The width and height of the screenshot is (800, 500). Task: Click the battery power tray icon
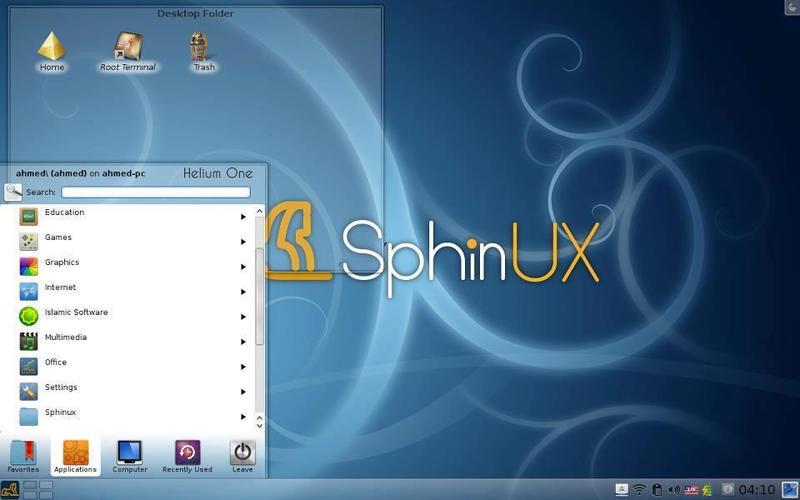pyautogui.click(x=707, y=489)
